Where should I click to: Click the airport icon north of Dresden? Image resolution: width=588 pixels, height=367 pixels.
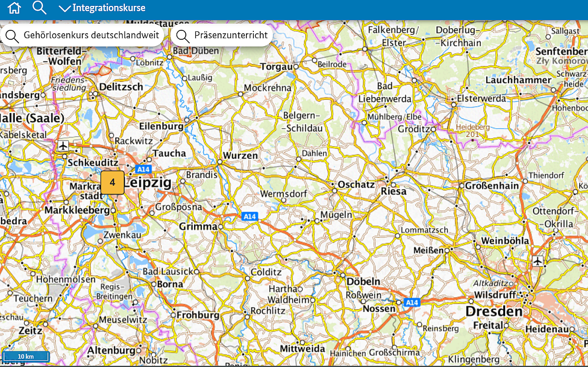538,261
